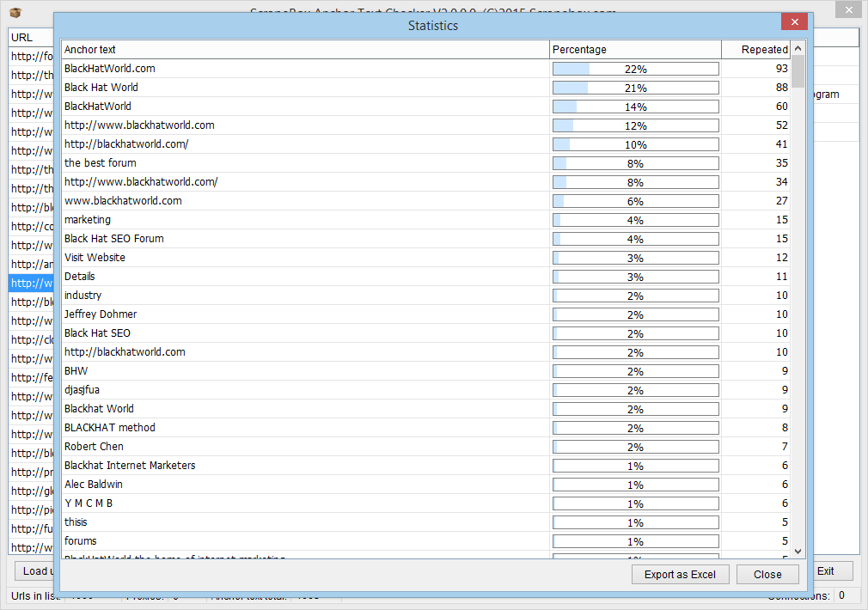
Task: Select the 'Y M C M B' anchor row
Action: pyautogui.click(x=425, y=503)
